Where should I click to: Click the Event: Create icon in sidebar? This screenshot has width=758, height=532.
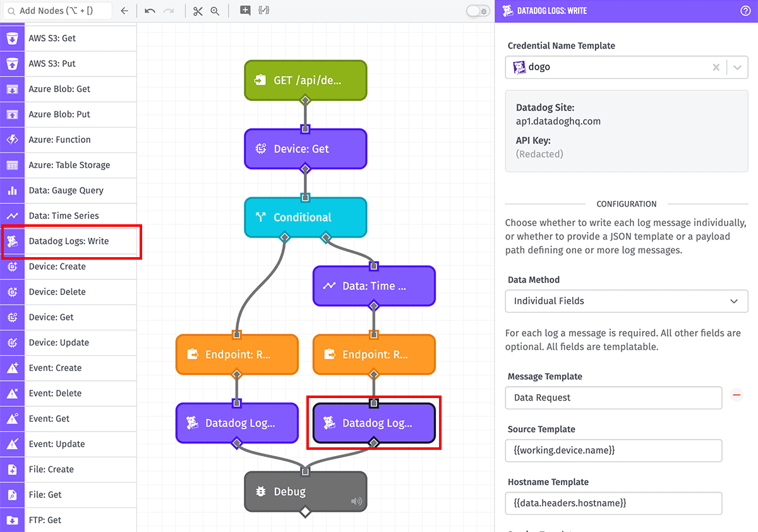coord(11,368)
